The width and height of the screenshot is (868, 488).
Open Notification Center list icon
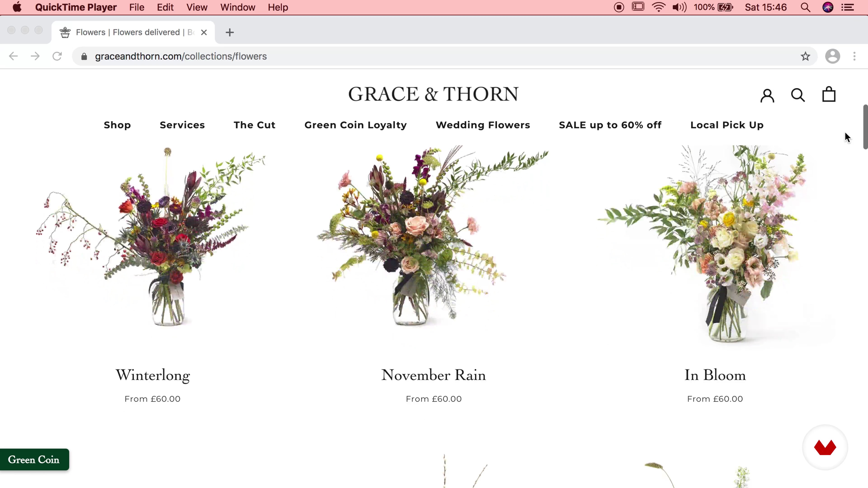[x=848, y=7]
